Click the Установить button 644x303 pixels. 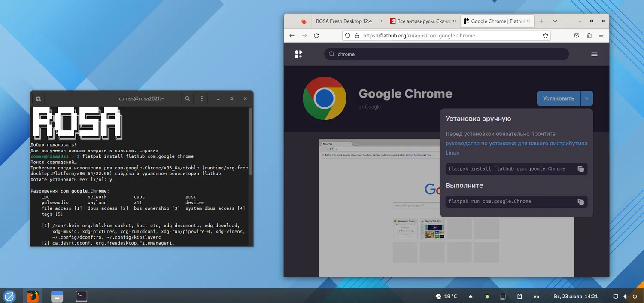click(559, 98)
